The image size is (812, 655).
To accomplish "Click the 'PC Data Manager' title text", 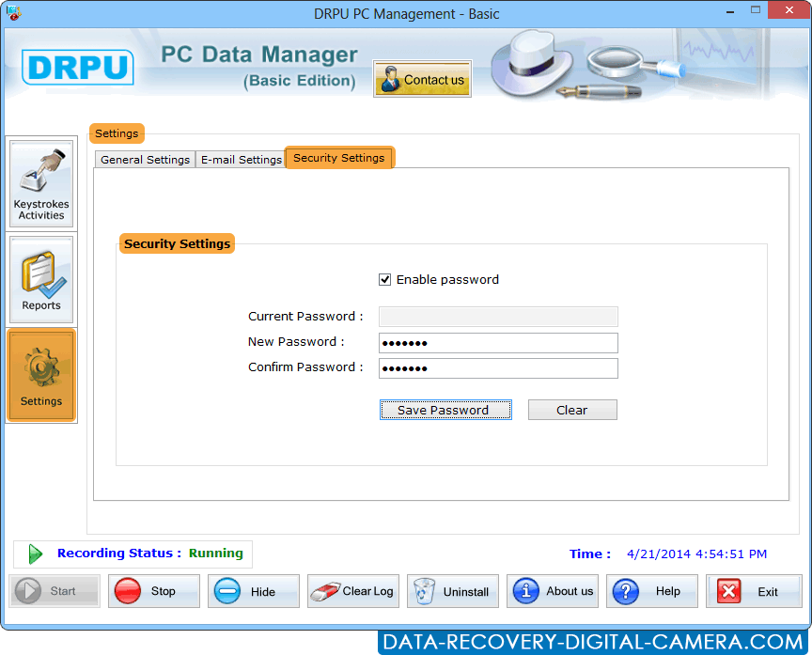I will (x=259, y=55).
